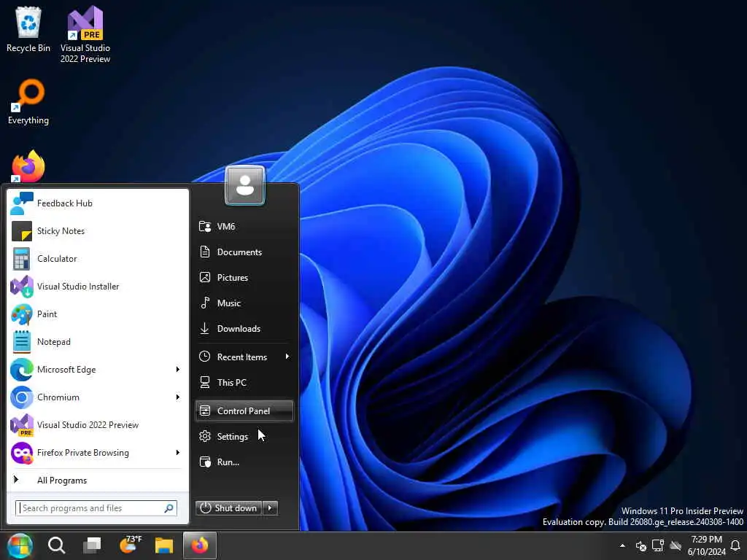This screenshot has height=560, width=747.
Task: Open Task View on taskbar
Action: point(92,545)
